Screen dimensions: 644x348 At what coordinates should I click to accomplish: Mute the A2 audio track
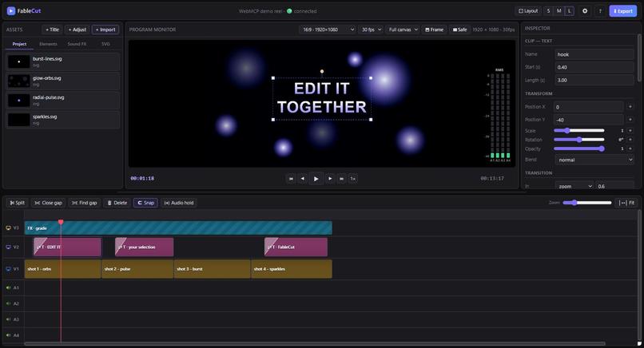tap(8, 303)
